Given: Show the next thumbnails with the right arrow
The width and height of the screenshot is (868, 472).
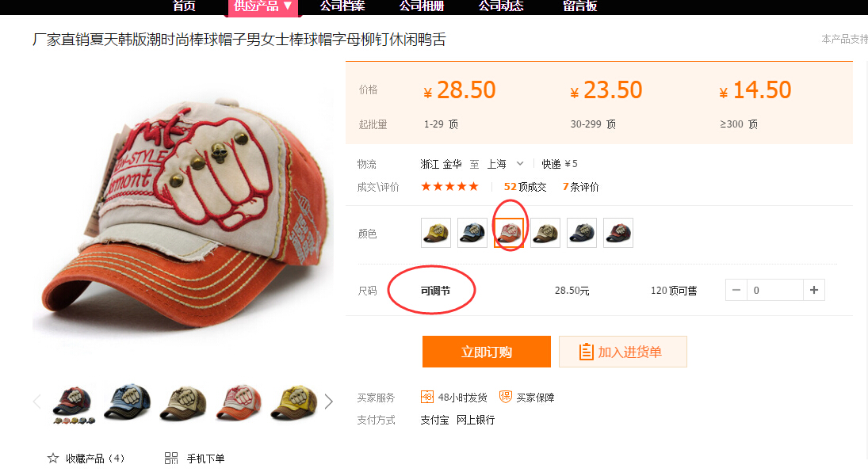Looking at the screenshot, I should (x=328, y=402).
